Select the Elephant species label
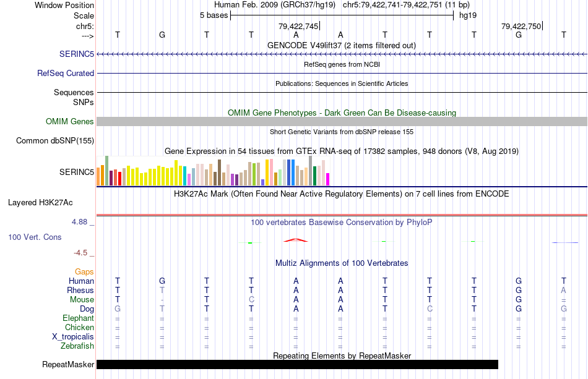 click(79, 318)
